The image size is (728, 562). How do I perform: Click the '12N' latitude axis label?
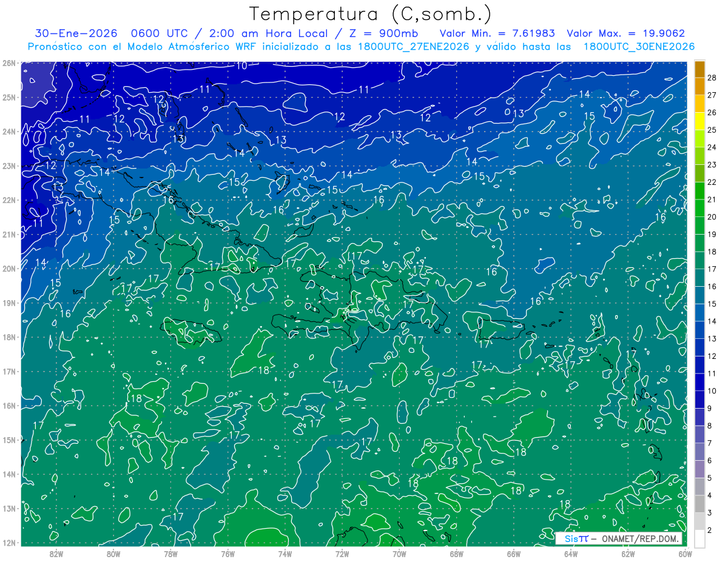point(8,543)
